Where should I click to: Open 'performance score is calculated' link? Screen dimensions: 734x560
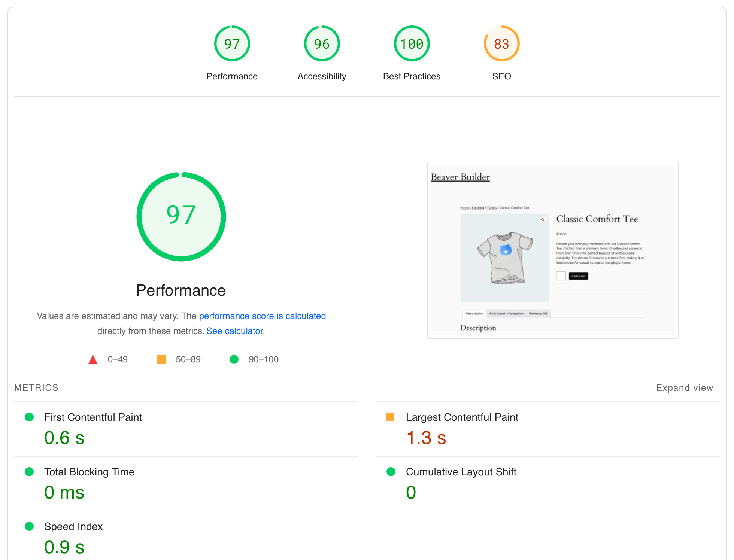point(262,316)
